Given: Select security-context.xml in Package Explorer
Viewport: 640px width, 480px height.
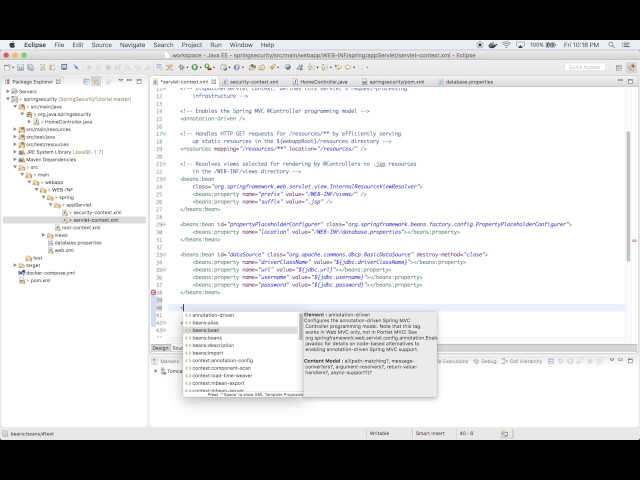Looking at the screenshot, I should [x=97, y=212].
